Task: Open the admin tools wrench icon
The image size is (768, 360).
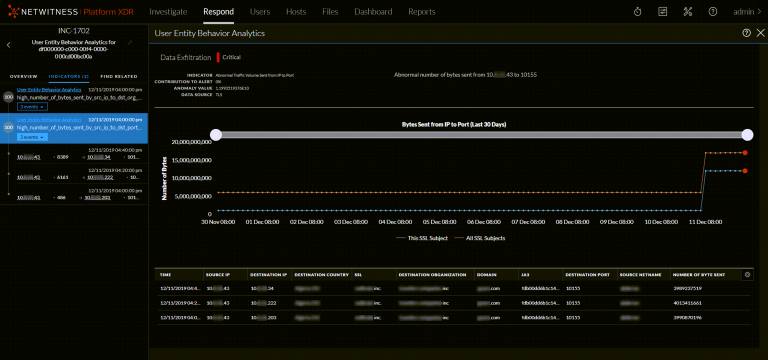Action: coord(688,12)
